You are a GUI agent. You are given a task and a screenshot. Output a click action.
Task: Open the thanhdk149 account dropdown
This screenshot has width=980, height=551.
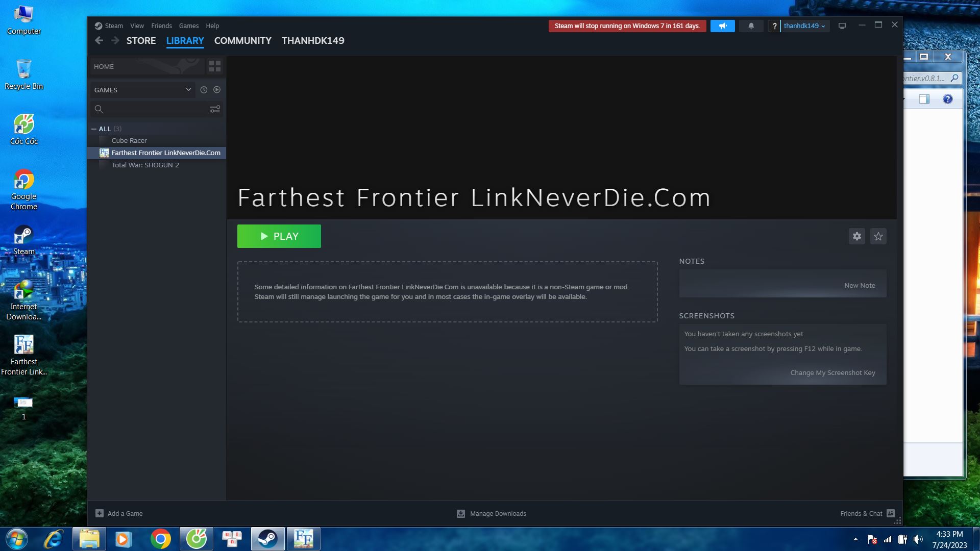click(804, 26)
